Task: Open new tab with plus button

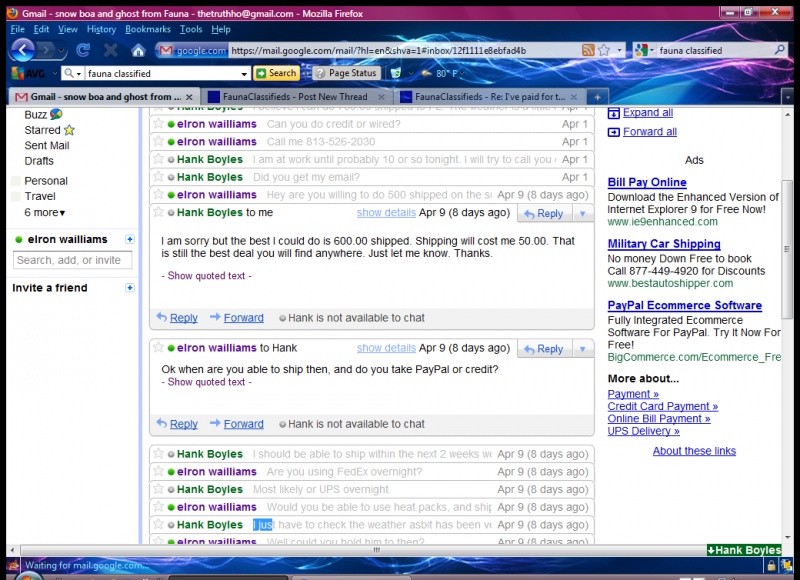Action: (x=597, y=97)
